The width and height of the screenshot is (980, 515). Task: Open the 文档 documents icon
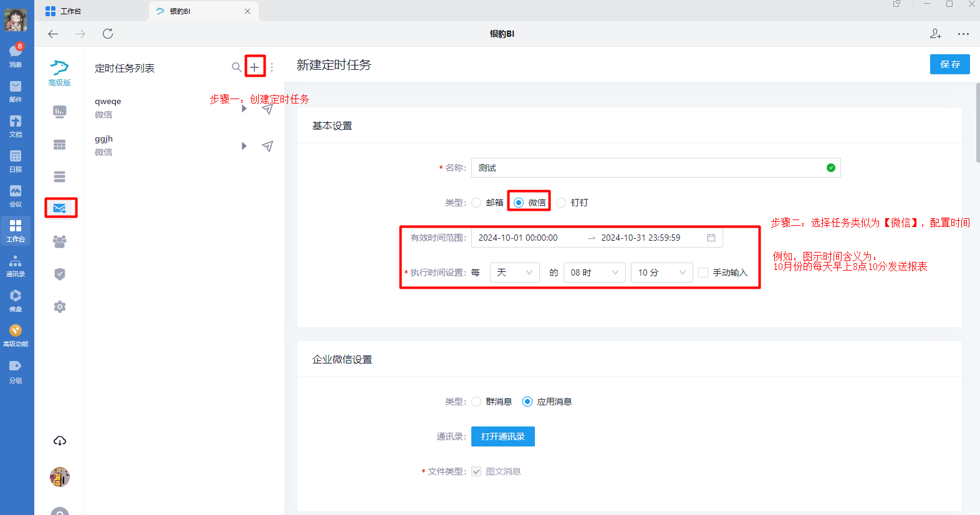tap(16, 126)
